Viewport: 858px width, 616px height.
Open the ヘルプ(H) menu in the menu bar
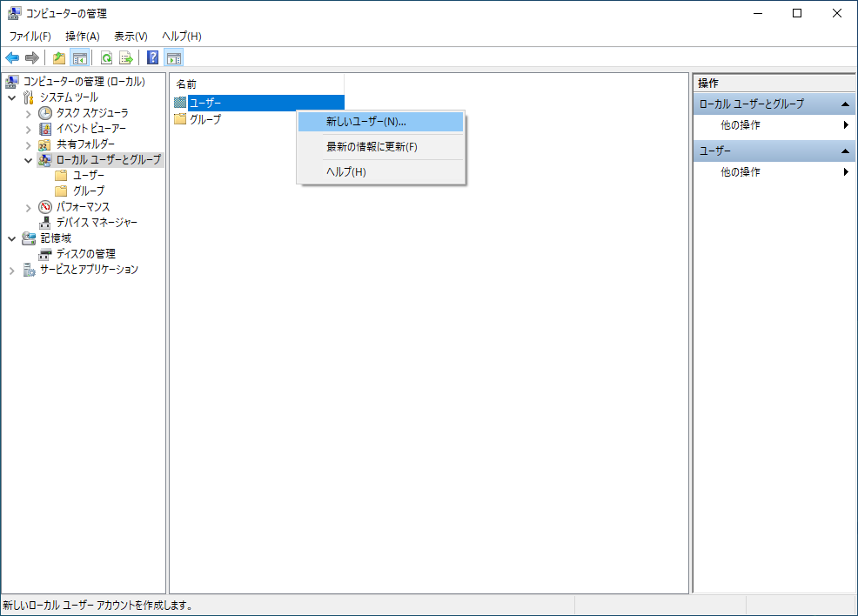tap(182, 36)
